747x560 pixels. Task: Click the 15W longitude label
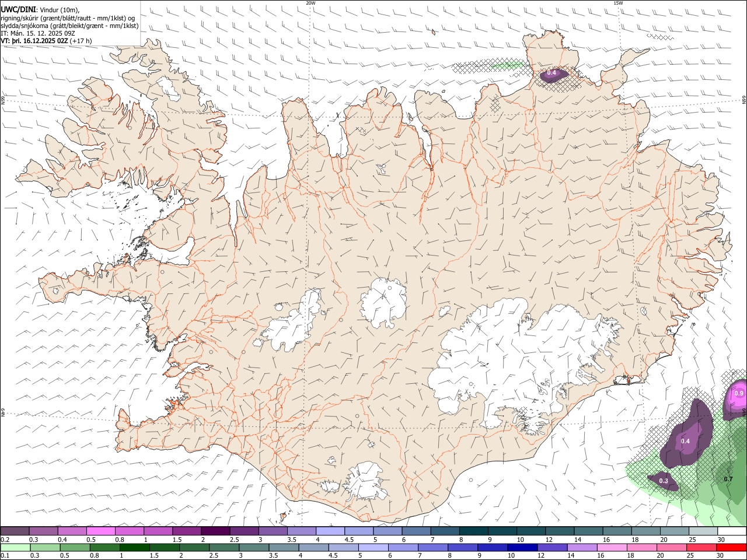coord(618,3)
